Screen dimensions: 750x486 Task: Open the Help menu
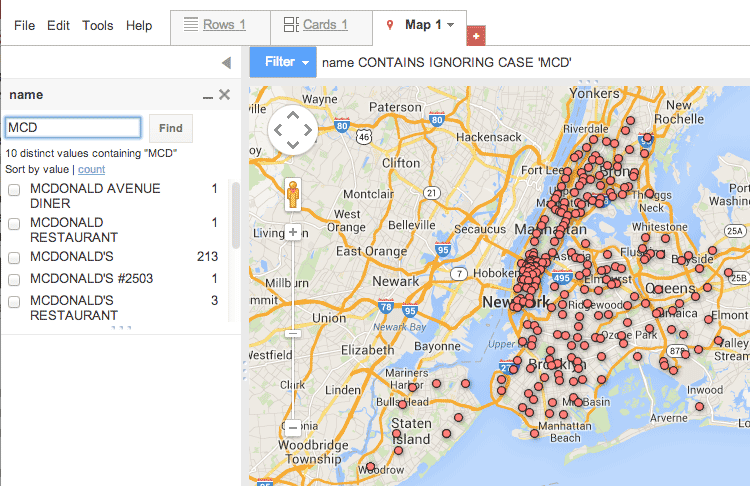click(x=139, y=25)
